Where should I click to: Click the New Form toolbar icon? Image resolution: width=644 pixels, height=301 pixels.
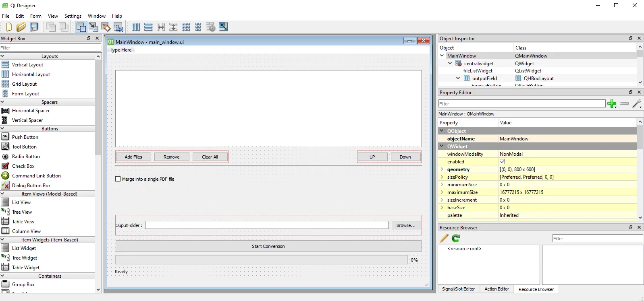(x=9, y=27)
